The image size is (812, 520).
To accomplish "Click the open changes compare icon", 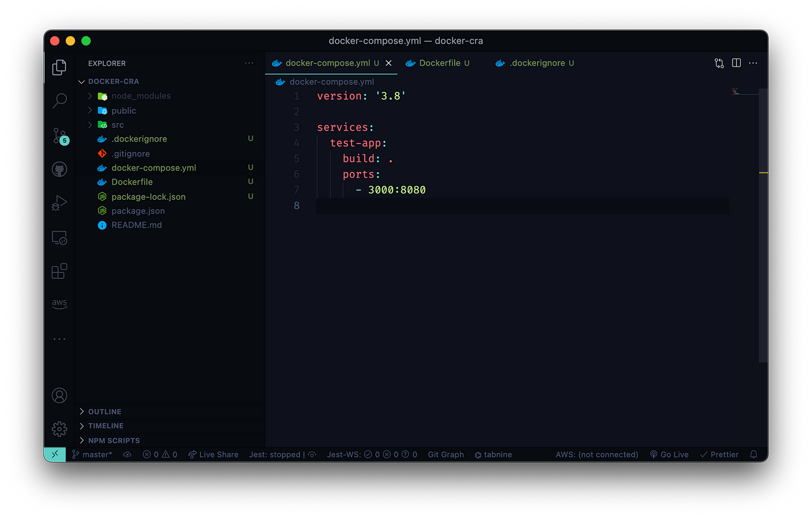I will pyautogui.click(x=719, y=63).
